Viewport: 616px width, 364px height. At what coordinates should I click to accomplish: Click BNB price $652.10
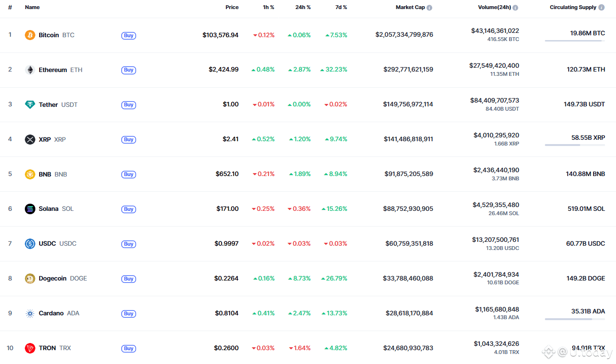(227, 174)
